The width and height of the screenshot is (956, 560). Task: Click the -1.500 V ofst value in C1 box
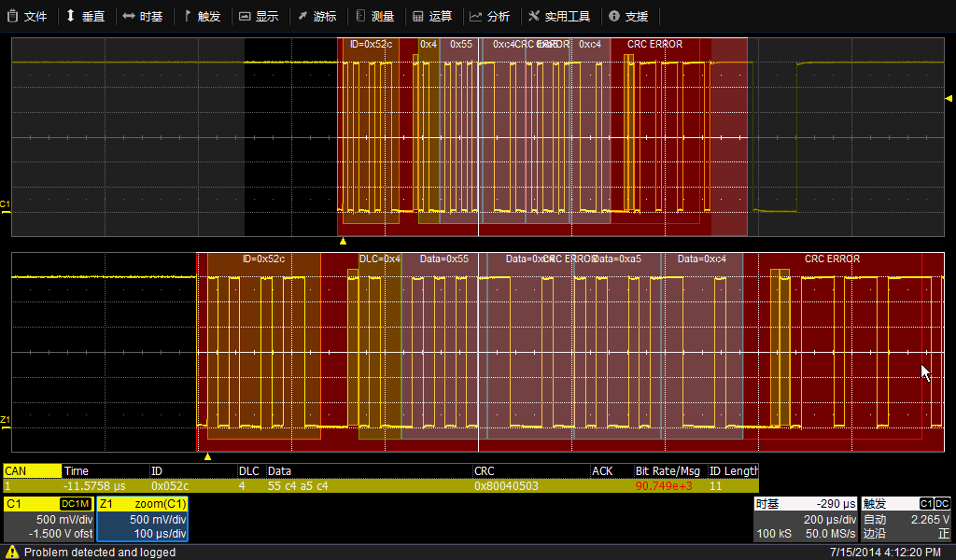[x=61, y=534]
